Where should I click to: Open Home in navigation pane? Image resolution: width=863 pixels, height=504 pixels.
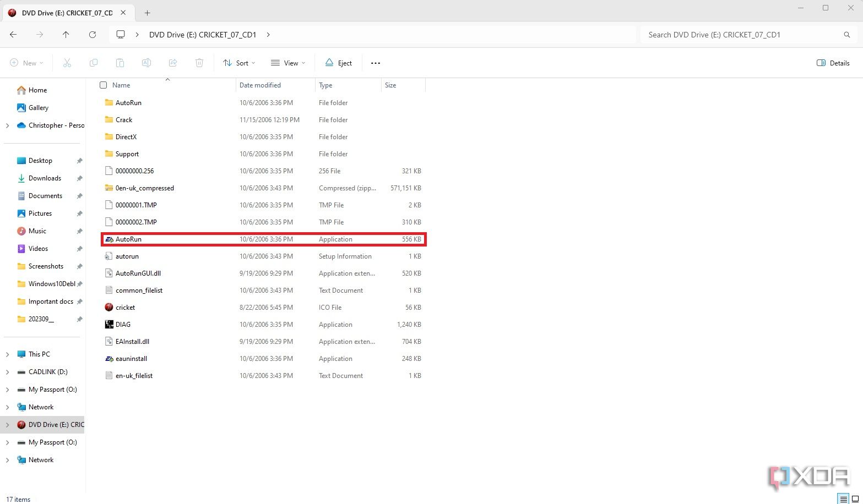[x=37, y=90]
